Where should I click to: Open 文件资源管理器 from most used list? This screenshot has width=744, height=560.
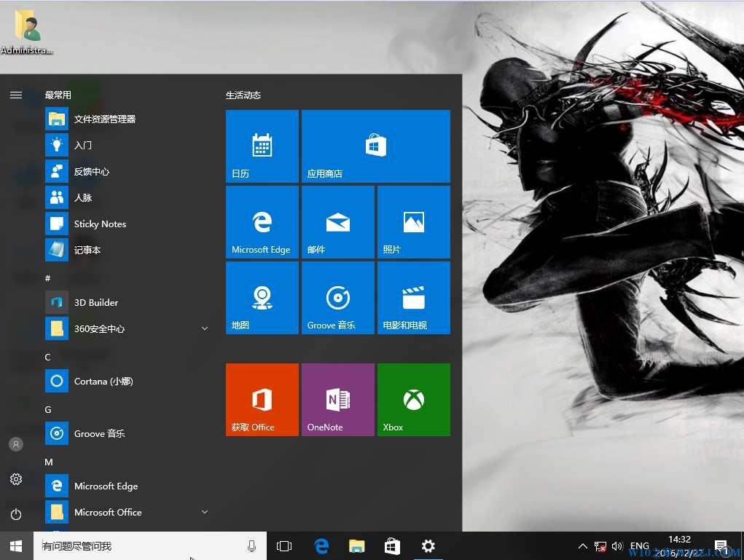pos(128,119)
